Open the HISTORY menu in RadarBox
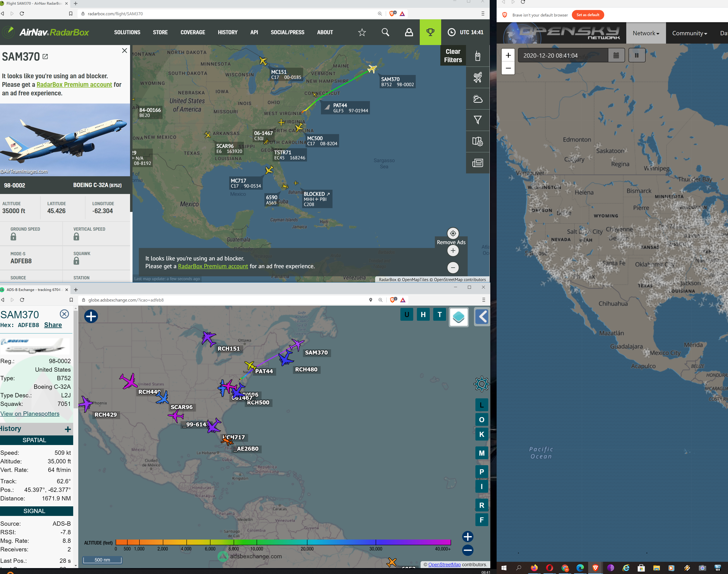 (x=228, y=32)
